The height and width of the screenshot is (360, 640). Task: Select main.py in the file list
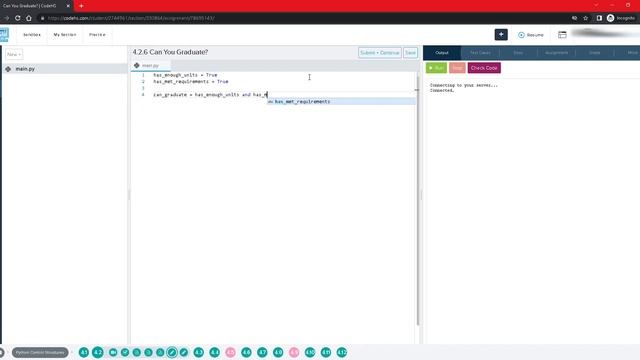point(64,69)
